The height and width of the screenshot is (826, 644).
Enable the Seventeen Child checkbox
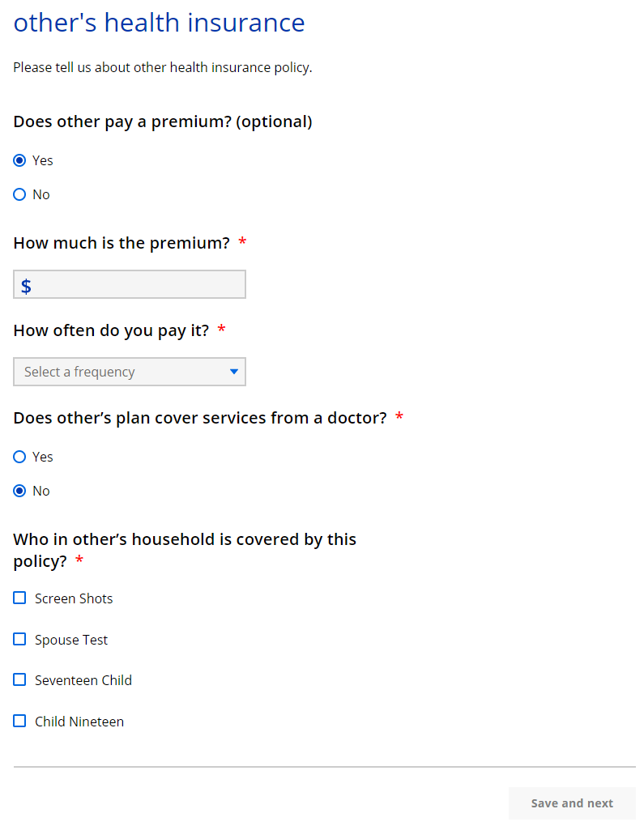click(x=20, y=680)
